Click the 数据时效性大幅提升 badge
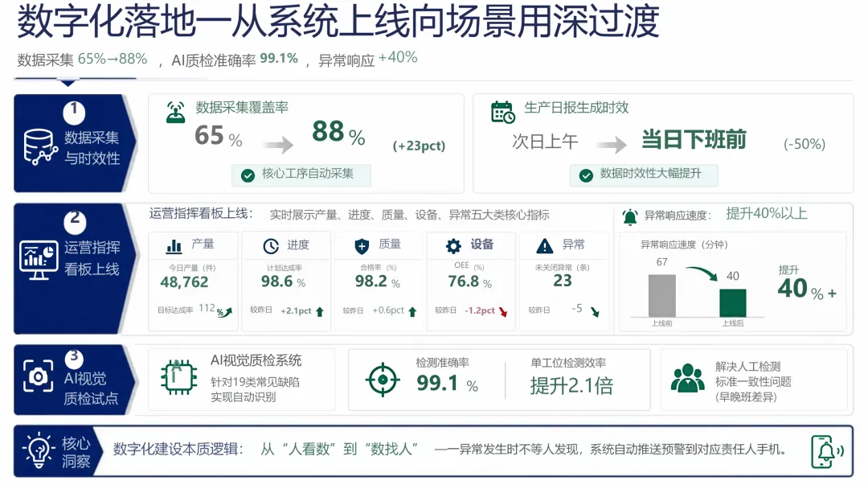Screen dimensions: 868x489 pos(644,175)
